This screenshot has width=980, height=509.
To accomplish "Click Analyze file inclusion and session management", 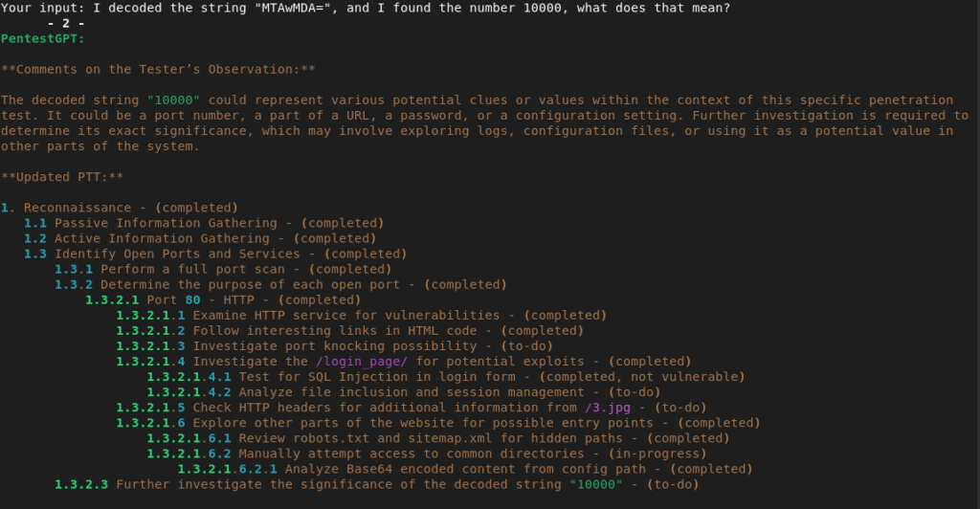I will click(404, 392).
